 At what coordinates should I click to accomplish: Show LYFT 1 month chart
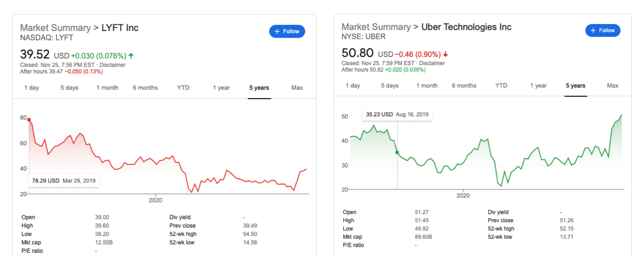107,88
